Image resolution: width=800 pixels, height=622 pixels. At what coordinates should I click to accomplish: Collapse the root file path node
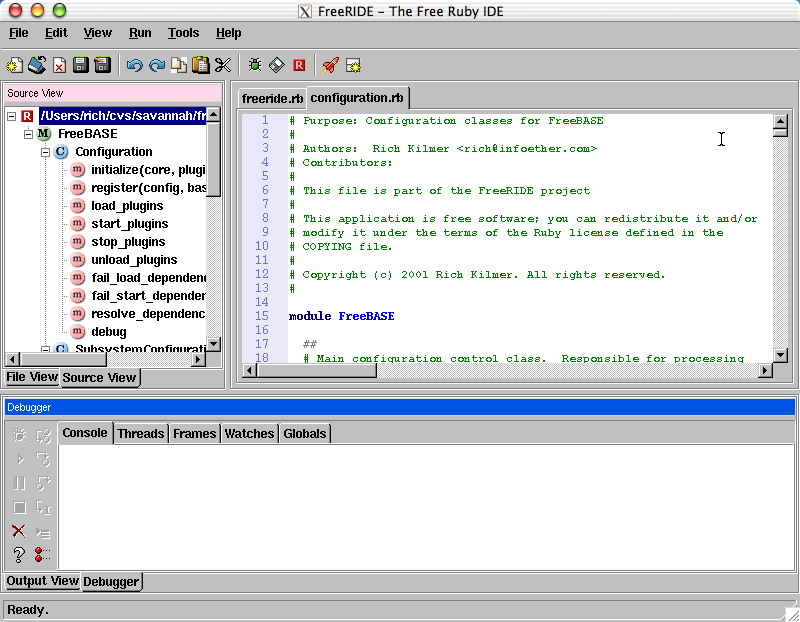(x=12, y=116)
